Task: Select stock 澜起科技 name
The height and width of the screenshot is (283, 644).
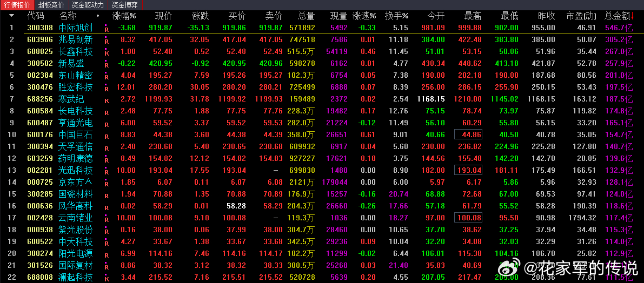Action: tap(76, 277)
